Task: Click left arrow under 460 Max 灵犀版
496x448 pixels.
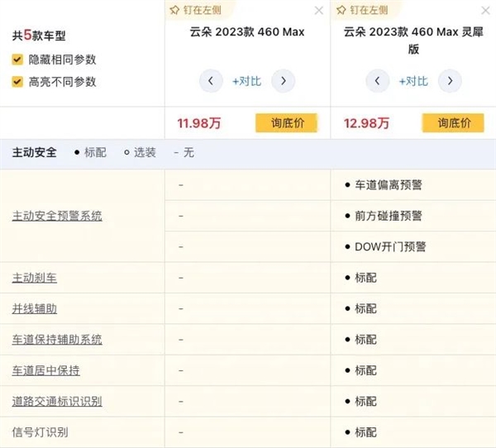Action: click(x=377, y=81)
